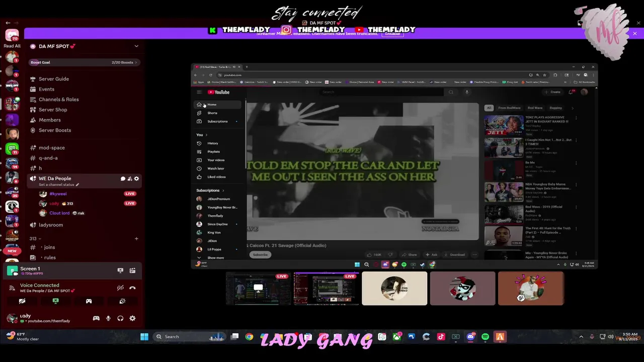Screen dimensions: 644x362
Task: Open game controller icon beside Lady's username
Action: click(x=96, y=318)
